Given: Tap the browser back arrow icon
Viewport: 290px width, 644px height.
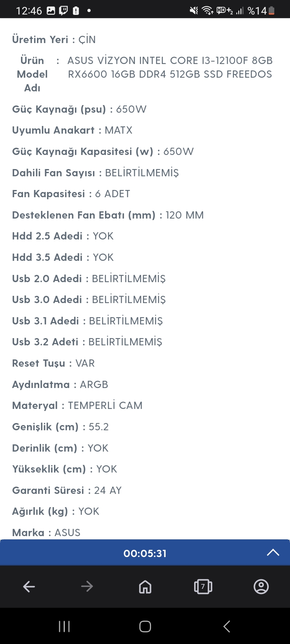Looking at the screenshot, I should (29, 586).
